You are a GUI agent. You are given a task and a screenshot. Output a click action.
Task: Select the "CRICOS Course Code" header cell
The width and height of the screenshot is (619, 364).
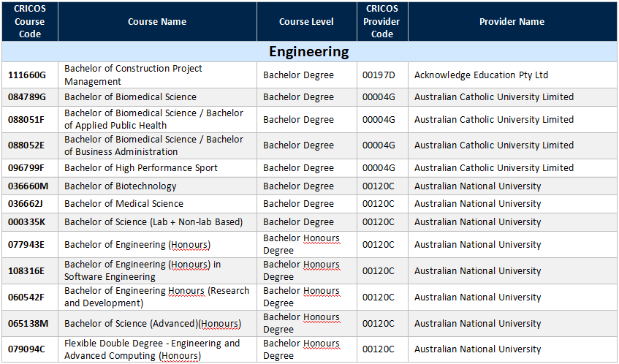tap(29, 22)
